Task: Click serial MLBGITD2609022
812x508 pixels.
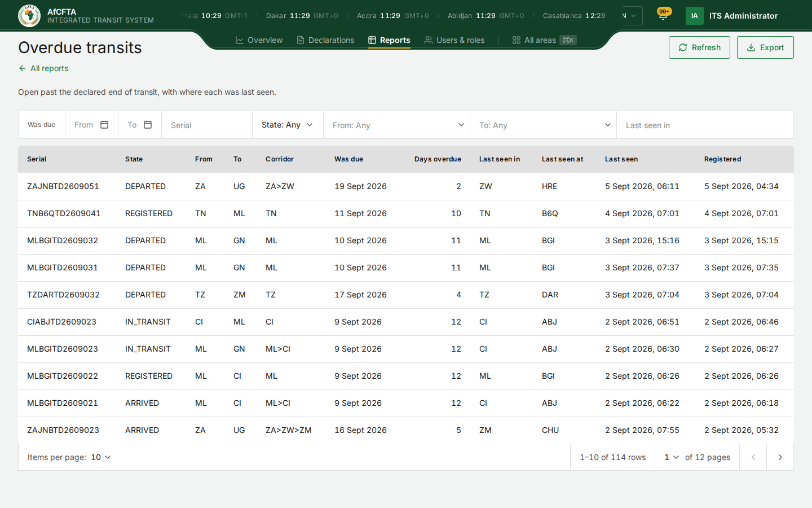Action: 63,376
